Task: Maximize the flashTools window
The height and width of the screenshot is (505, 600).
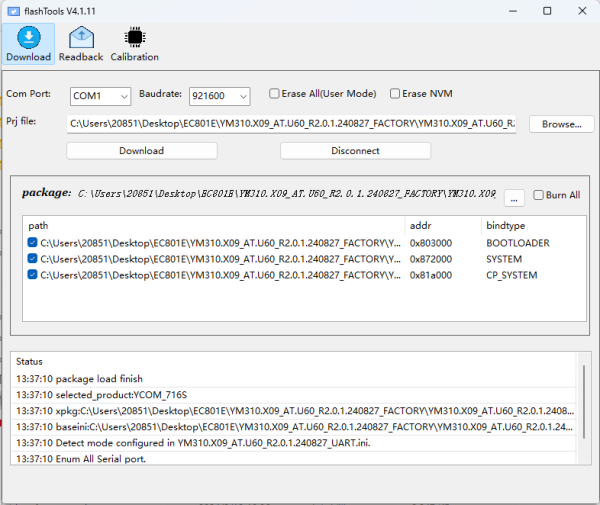Action: [547, 11]
